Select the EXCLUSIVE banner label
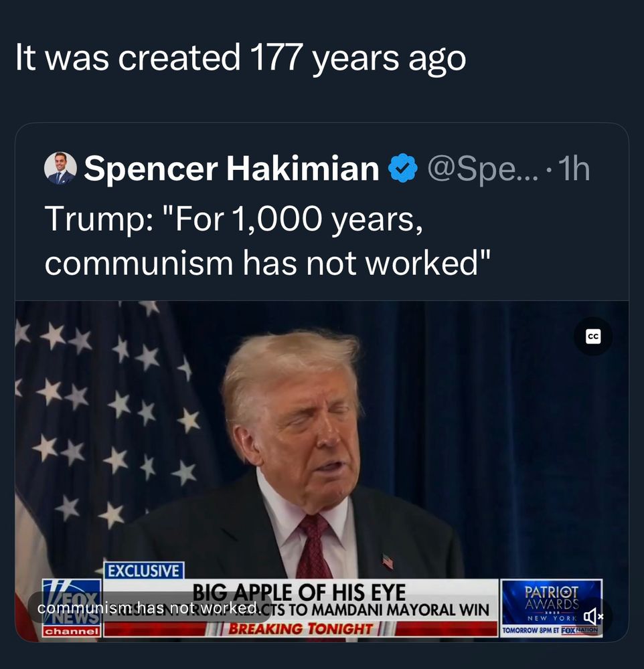Screen dimensions: 644x669 click(x=143, y=571)
